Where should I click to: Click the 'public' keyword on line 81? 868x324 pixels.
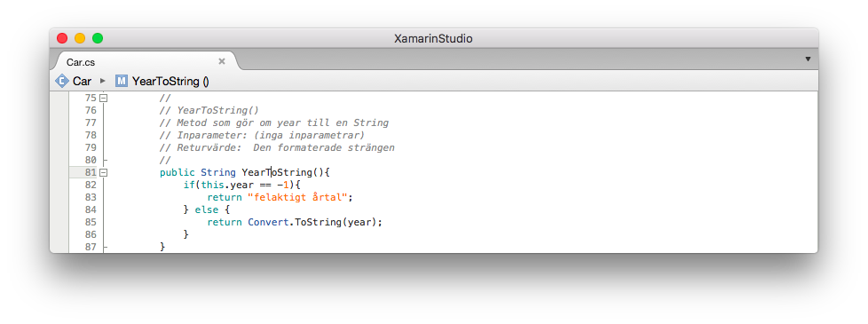(x=178, y=173)
